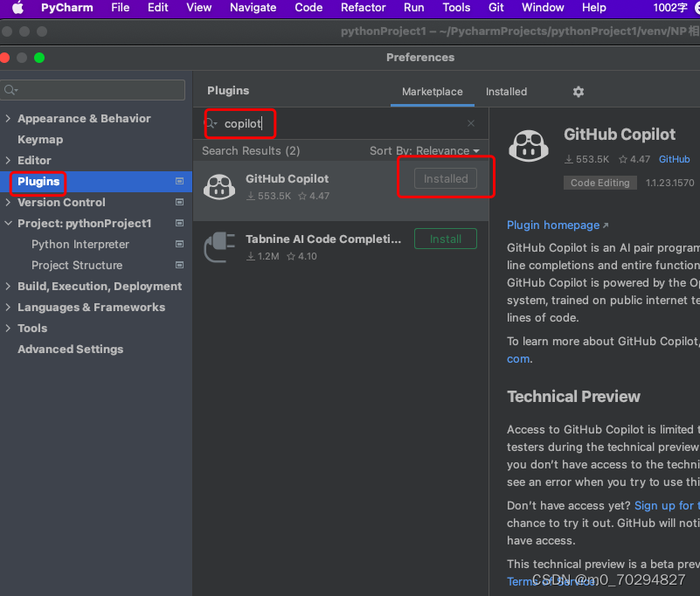Viewport: 700px width, 596px height.
Task: Open the PyCharm application menu
Action: (67, 8)
